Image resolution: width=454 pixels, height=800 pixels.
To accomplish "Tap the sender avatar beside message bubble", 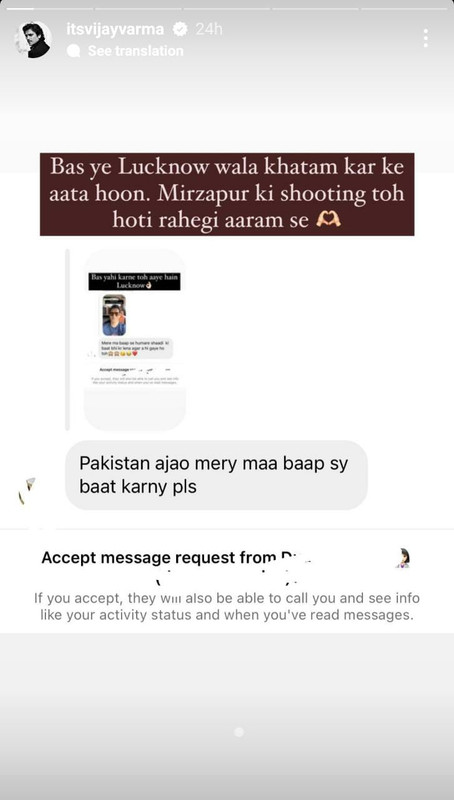I will click(x=27, y=490).
